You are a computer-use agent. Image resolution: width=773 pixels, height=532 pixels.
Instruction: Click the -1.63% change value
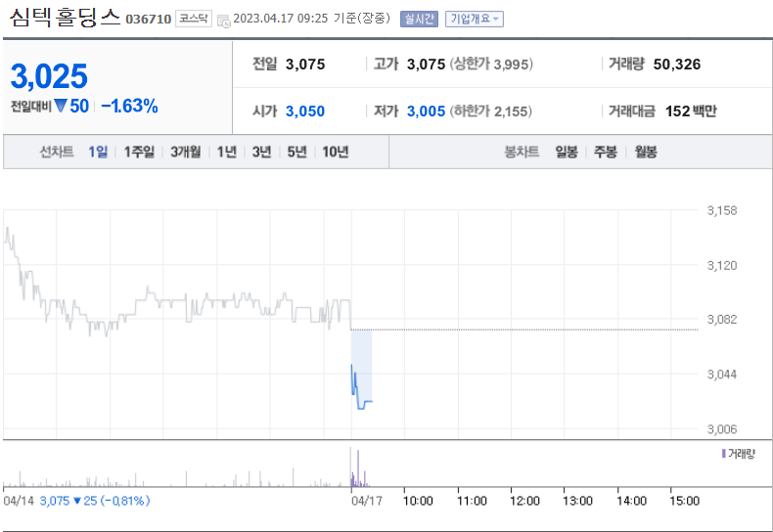pos(129,106)
